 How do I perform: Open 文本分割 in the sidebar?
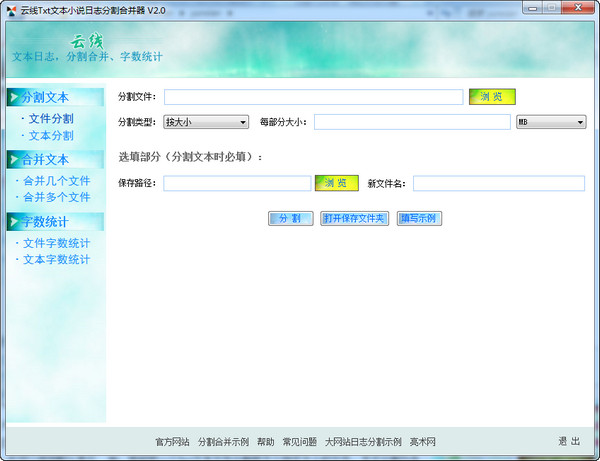tap(51, 135)
